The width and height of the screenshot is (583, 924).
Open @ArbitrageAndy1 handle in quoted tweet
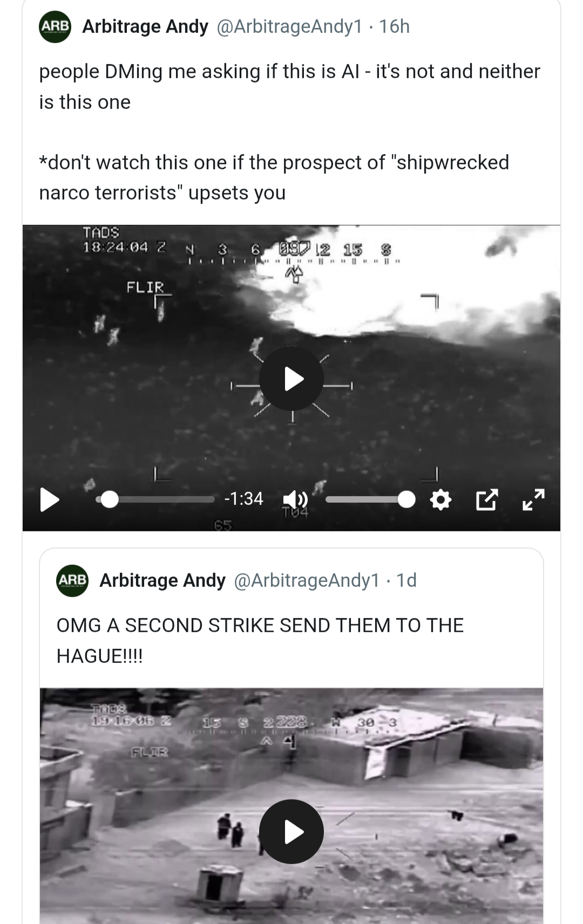point(307,580)
